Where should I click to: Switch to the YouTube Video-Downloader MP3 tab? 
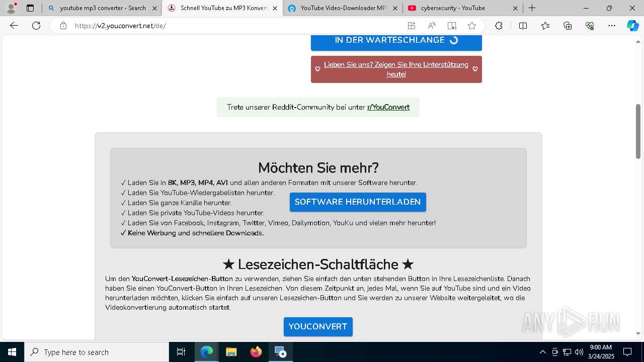pos(343,8)
